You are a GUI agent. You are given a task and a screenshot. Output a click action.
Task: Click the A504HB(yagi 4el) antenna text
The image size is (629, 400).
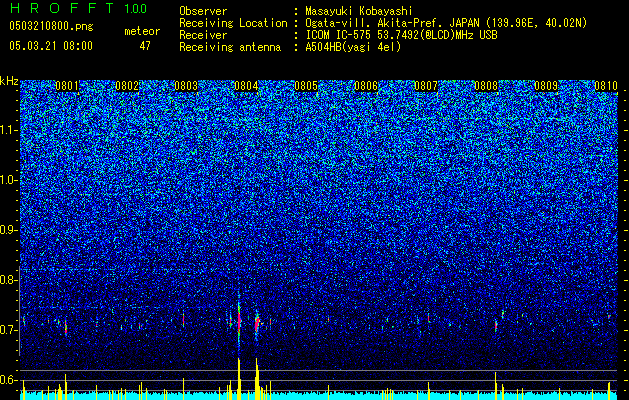tap(353, 47)
